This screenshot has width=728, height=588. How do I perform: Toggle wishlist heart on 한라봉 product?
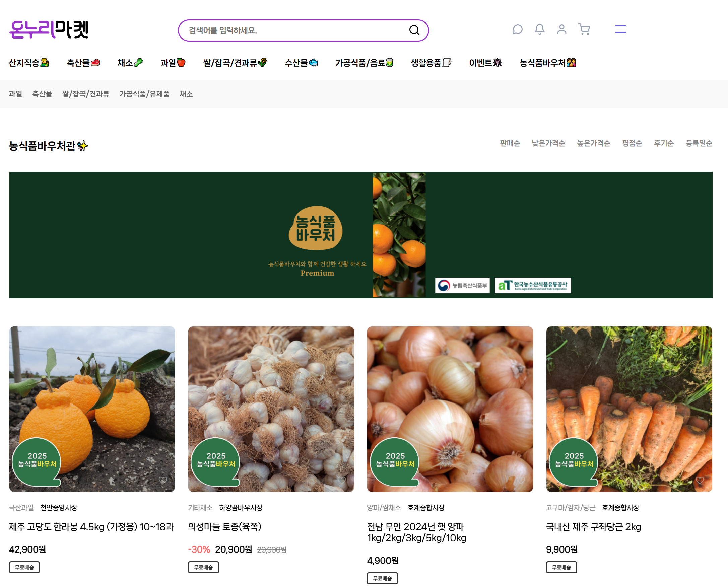point(163,480)
